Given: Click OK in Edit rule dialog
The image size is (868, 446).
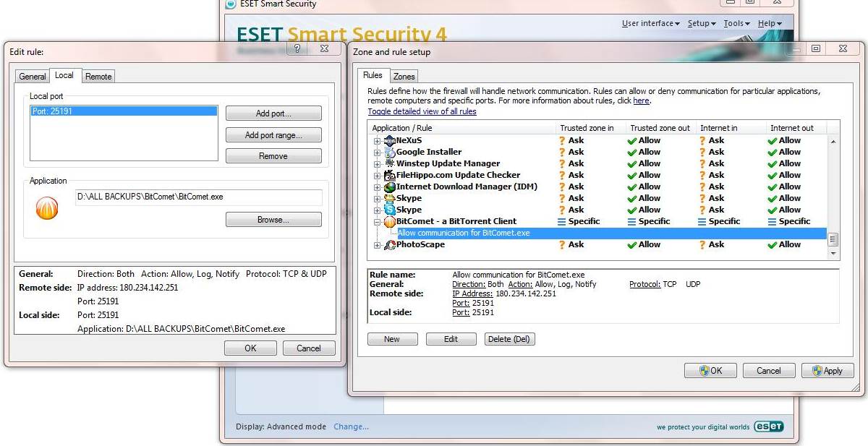Looking at the screenshot, I should point(250,348).
